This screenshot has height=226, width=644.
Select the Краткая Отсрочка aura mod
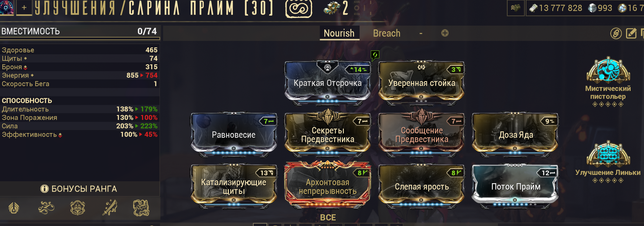[327, 82]
